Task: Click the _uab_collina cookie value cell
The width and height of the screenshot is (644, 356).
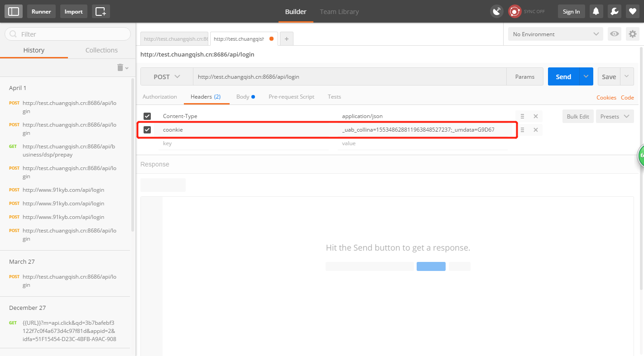Action: (422, 130)
